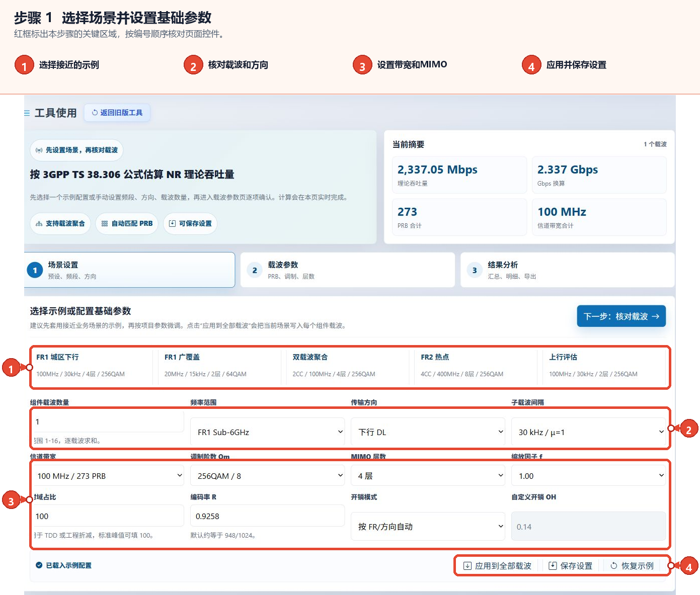Click the 100 MHz 信道带宽合计 card

tap(599, 217)
